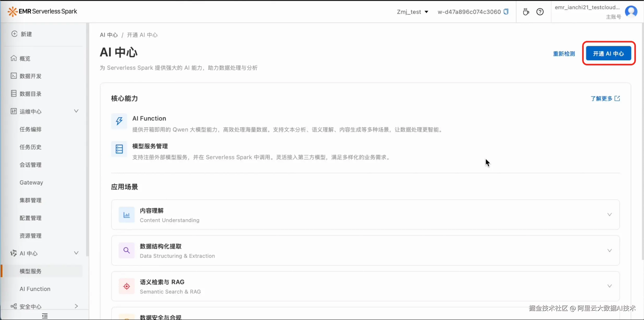
Task: Open the help question mark icon
Action: [x=540, y=12]
